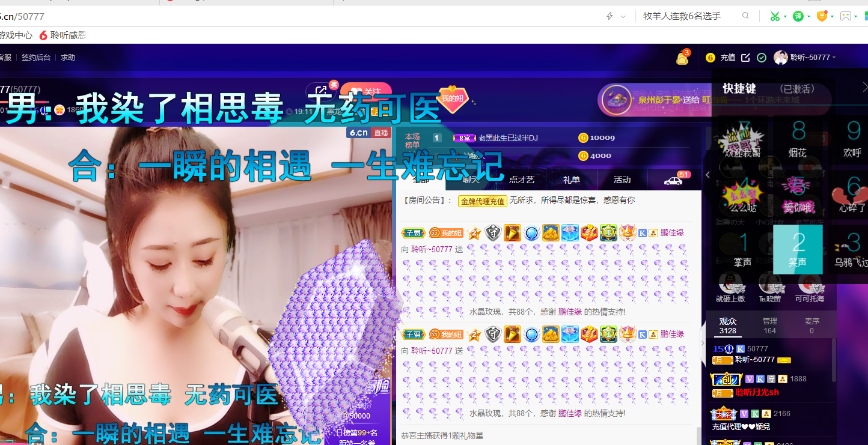868x445 pixels.
Task: Expand the translate extension dropdown arrow
Action: coord(808,17)
